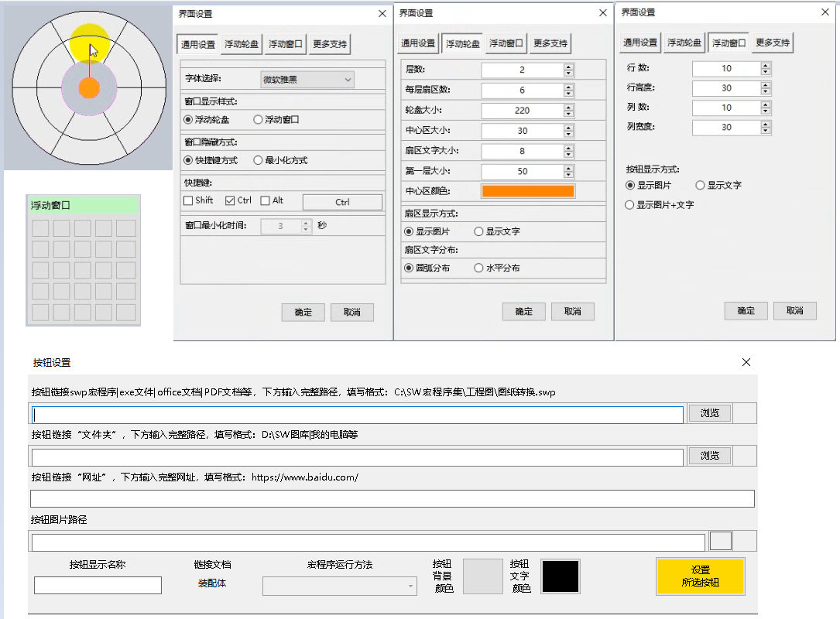Select 显示文字 button display mode
The height and width of the screenshot is (619, 840).
pos(718,185)
